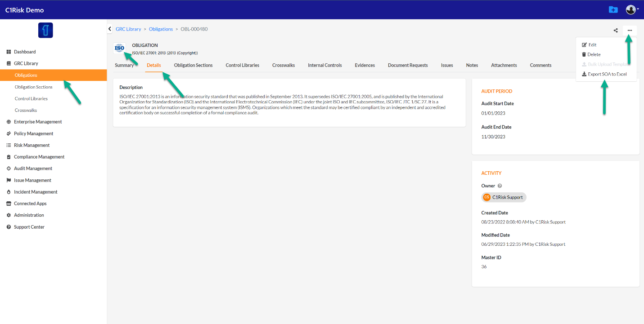
Task: Collapse the sidebar with the back chevron
Action: (110, 29)
